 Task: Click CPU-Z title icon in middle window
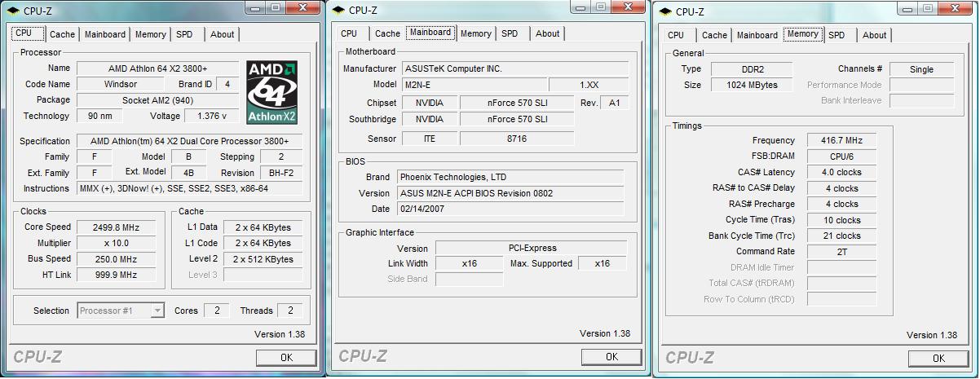(338, 11)
